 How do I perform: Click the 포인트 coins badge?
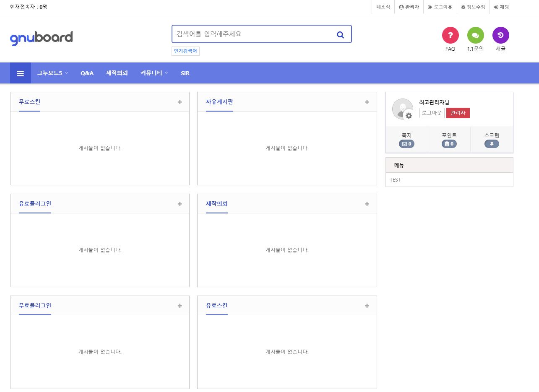point(449,144)
